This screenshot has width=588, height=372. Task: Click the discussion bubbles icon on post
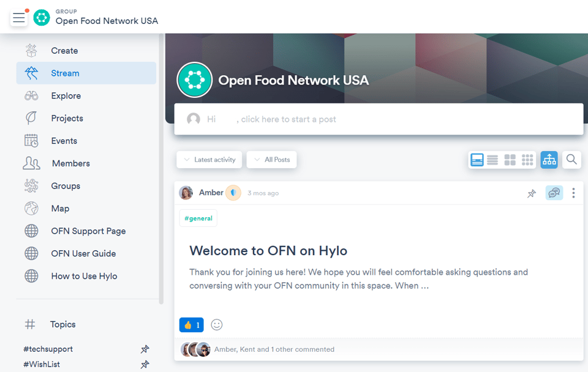[554, 193]
